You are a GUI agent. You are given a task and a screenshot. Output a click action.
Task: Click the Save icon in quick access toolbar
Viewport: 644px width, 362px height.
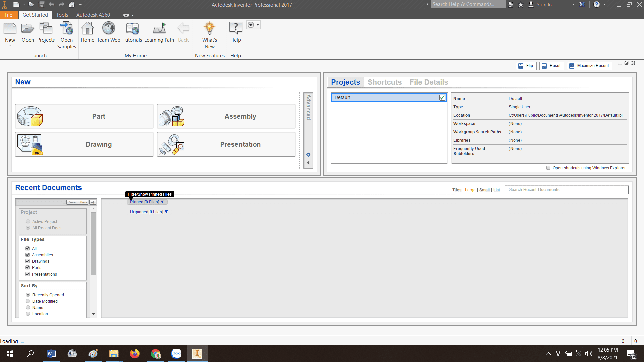point(42,5)
